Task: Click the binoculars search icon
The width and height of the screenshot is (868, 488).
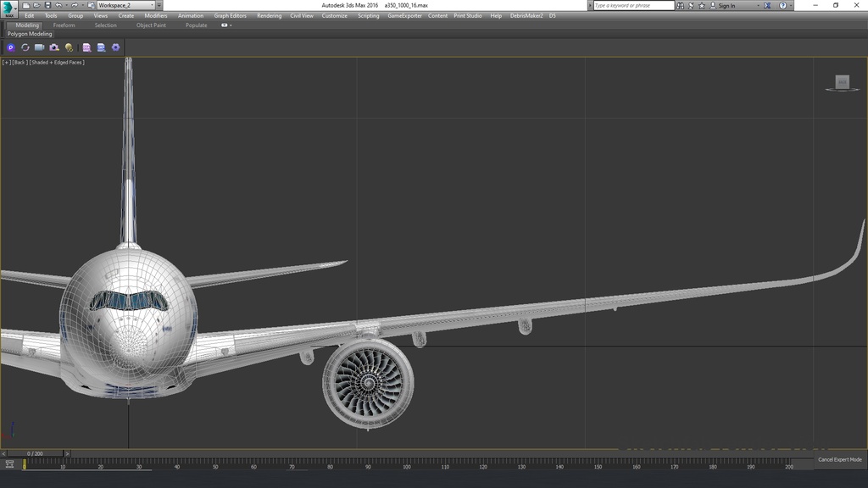Action: tap(682, 5)
